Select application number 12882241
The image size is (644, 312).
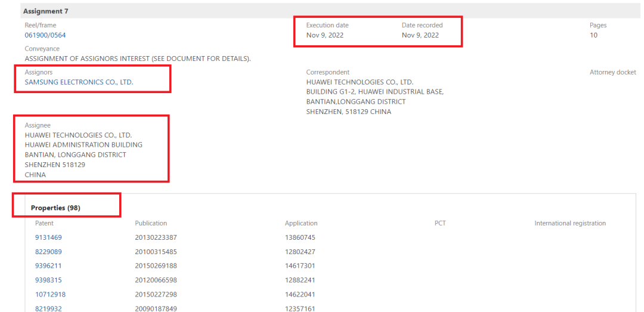[300, 280]
